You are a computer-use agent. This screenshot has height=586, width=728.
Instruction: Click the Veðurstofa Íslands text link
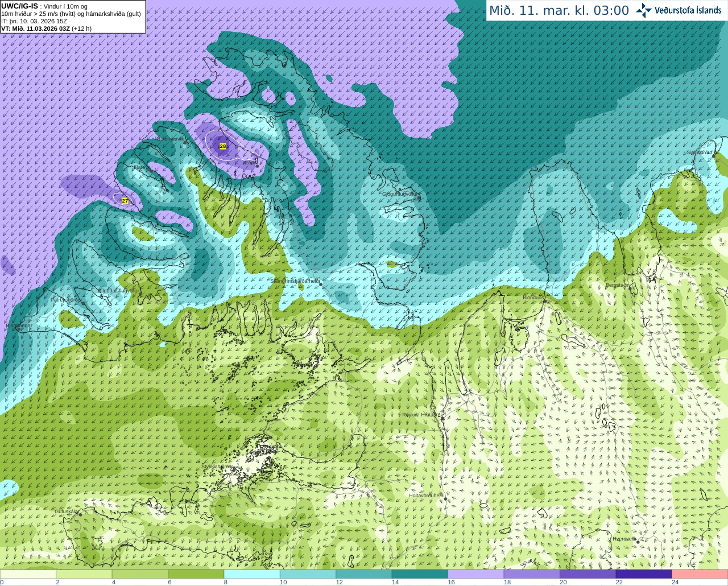688,10
